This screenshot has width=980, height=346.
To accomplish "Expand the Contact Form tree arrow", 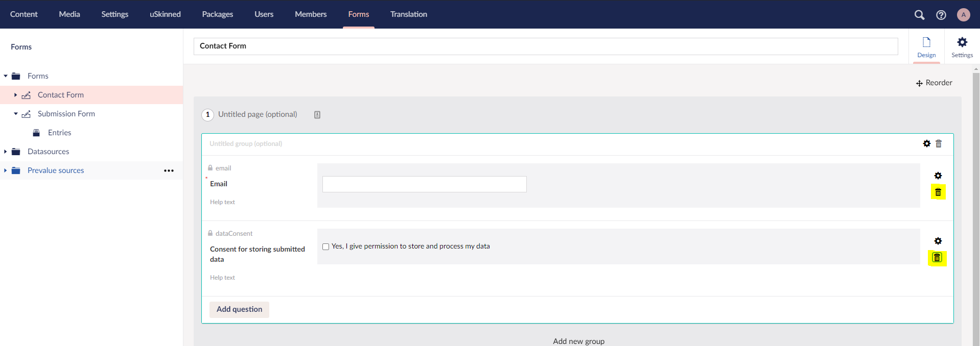I will (x=16, y=95).
